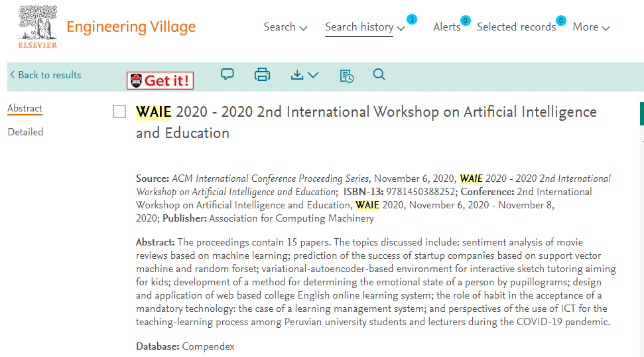Click the Search history count badge

pos(412,19)
